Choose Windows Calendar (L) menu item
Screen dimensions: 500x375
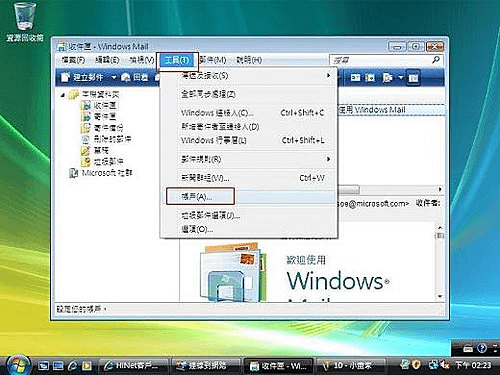coord(249,140)
